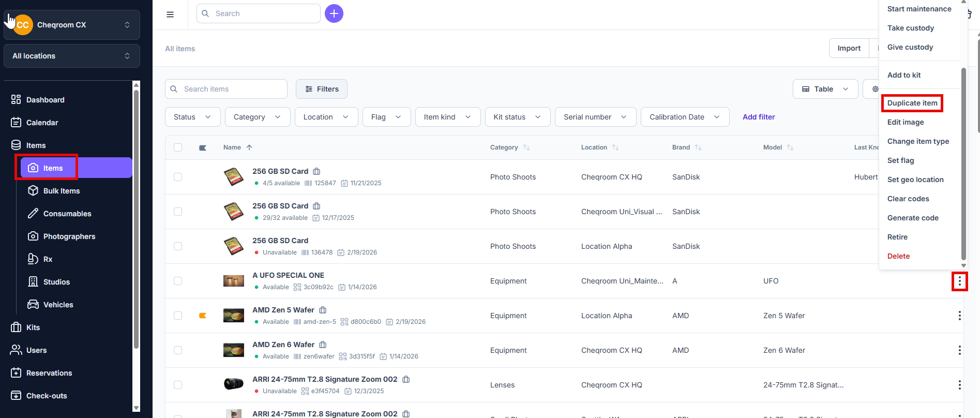Open Dashboard from the sidebar

[x=46, y=100]
